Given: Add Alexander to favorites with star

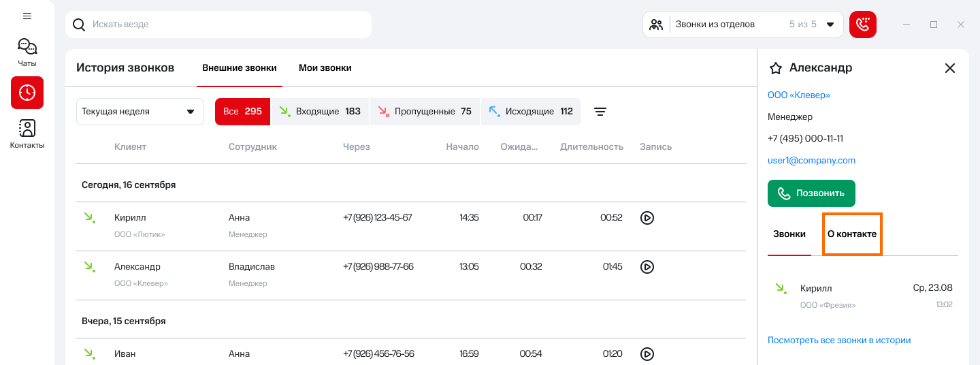Looking at the screenshot, I should pyautogui.click(x=775, y=68).
